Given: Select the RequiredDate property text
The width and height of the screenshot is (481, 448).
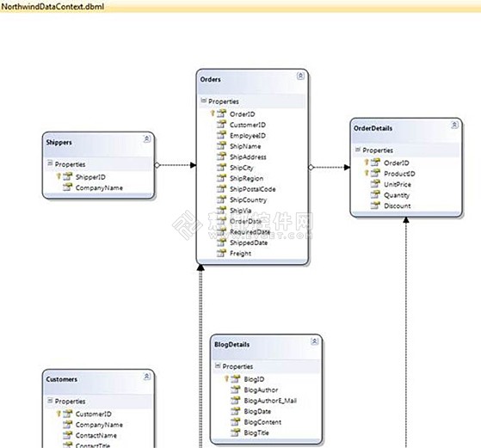Looking at the screenshot, I should 250,232.
